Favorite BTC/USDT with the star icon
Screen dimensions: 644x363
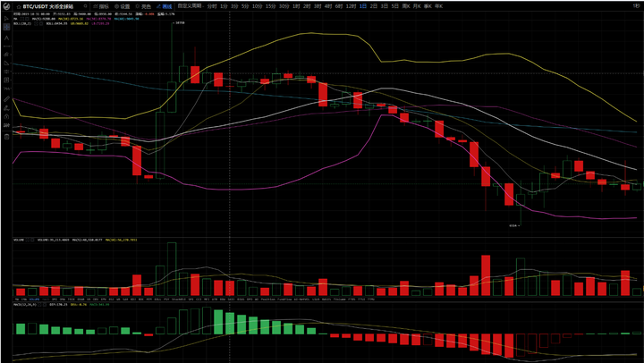click(x=19, y=6)
